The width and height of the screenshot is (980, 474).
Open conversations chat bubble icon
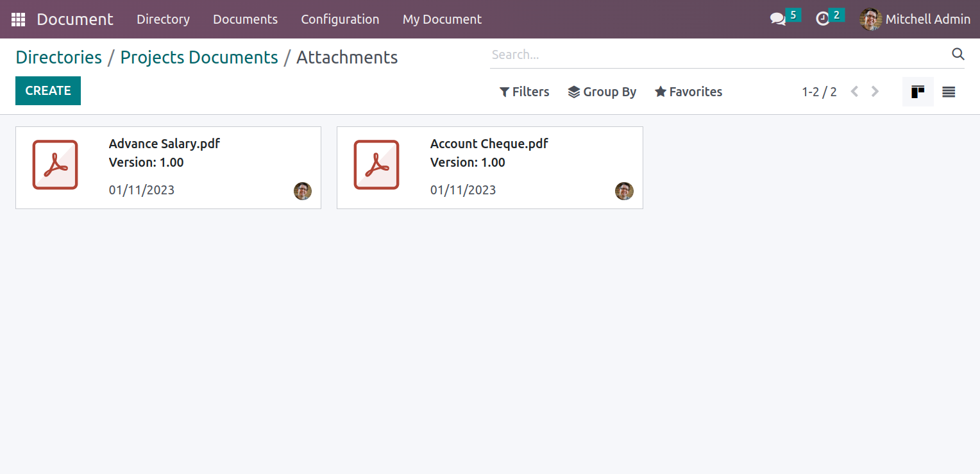click(778, 19)
